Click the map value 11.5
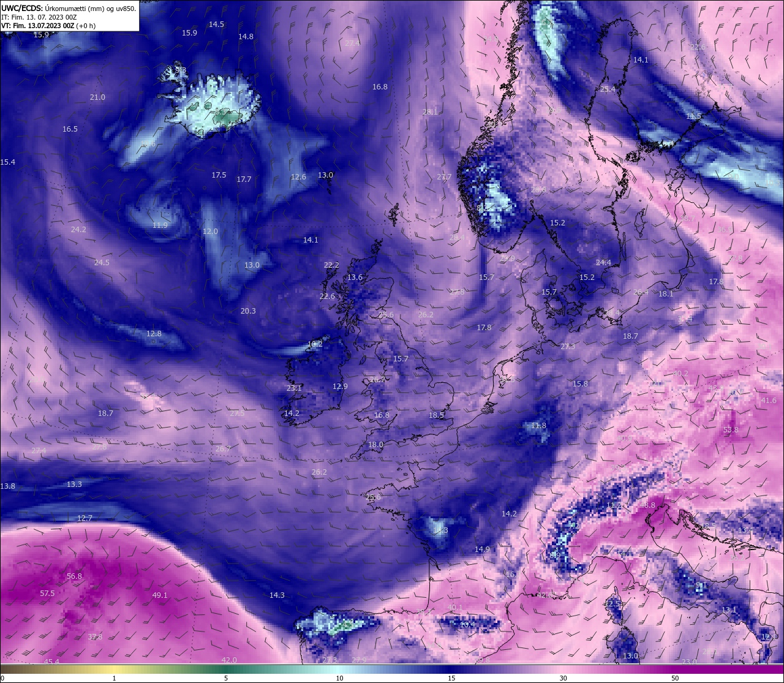Image resolution: width=784 pixels, height=683 pixels. point(693,116)
